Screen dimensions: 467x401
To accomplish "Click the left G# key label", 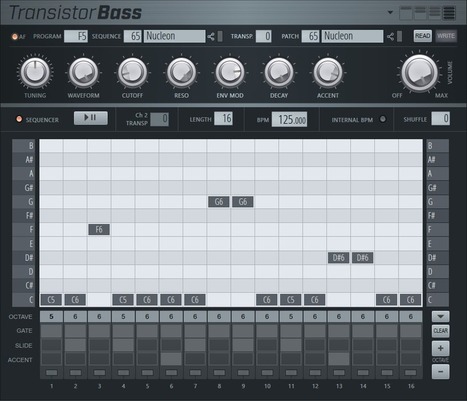I will point(24,188).
